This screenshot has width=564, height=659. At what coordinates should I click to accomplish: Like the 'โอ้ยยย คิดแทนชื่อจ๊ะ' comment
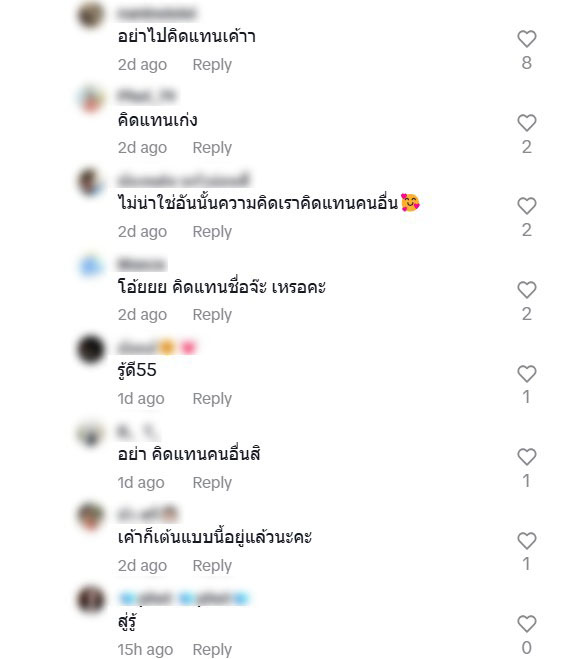[526, 290]
